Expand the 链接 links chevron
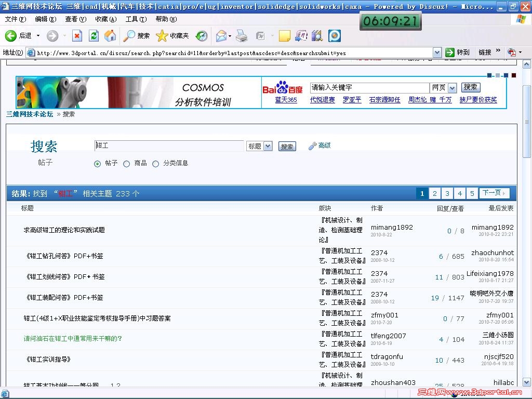The height and width of the screenshot is (399, 532). [498, 51]
